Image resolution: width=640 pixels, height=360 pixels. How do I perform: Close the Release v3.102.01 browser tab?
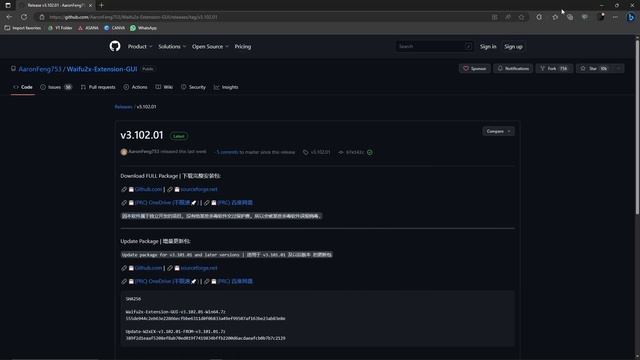pyautogui.click(x=90, y=5)
